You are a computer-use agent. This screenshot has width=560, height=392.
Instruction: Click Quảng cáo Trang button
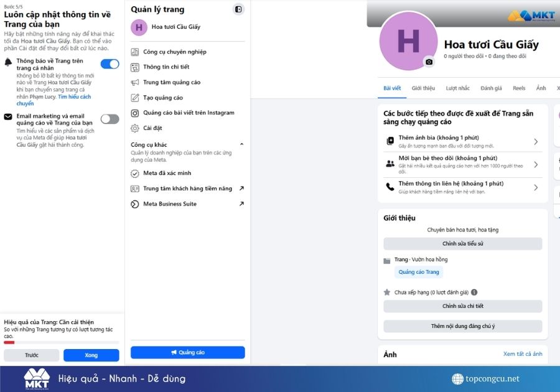pyautogui.click(x=419, y=272)
